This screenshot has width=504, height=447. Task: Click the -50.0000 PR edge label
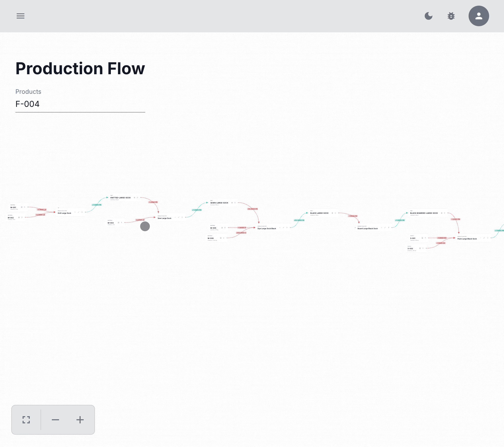click(253, 209)
